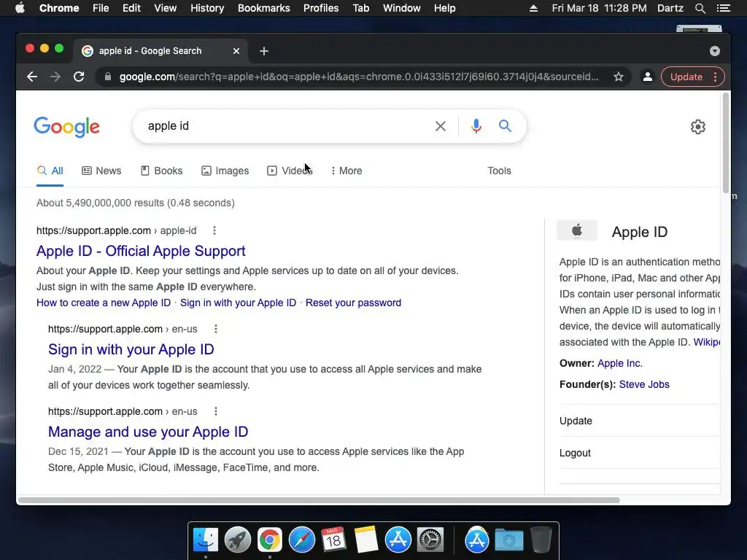Open the Help menu
Viewport: 747px width, 560px height.
[x=444, y=8]
